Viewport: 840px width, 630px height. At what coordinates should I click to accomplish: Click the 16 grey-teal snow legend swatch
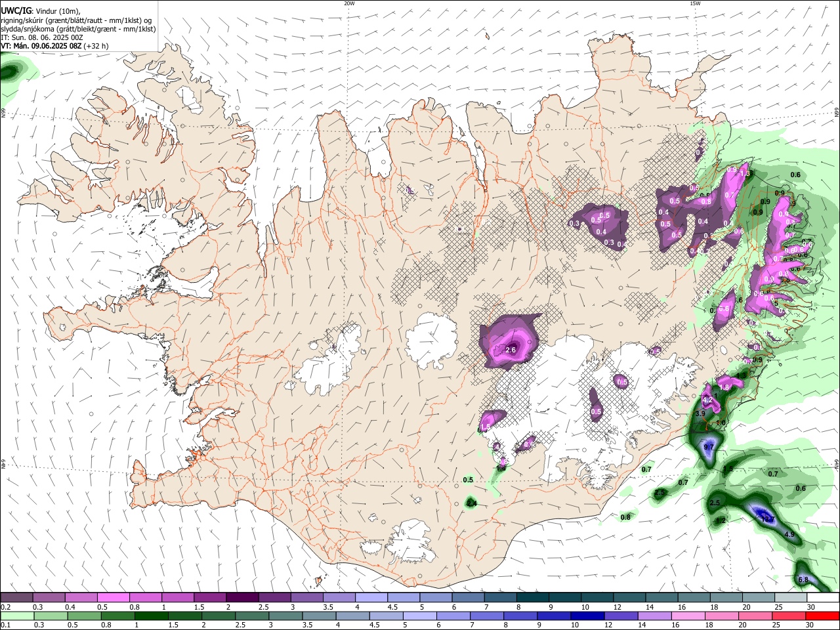pos(694,597)
